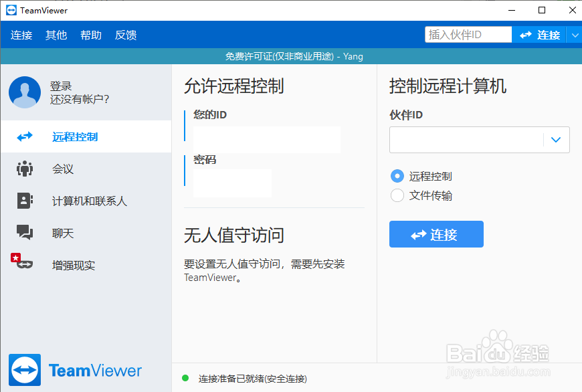Open the 其他 menu

point(56,35)
